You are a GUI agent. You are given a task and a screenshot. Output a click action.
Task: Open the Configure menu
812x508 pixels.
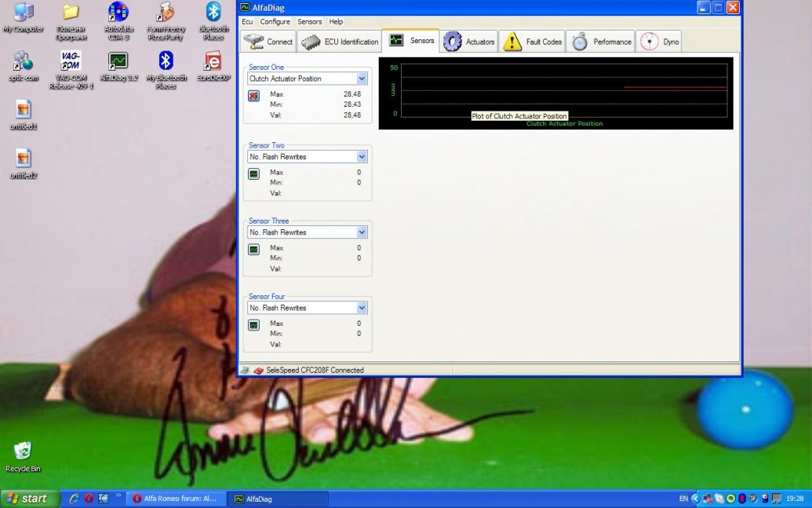click(x=275, y=22)
